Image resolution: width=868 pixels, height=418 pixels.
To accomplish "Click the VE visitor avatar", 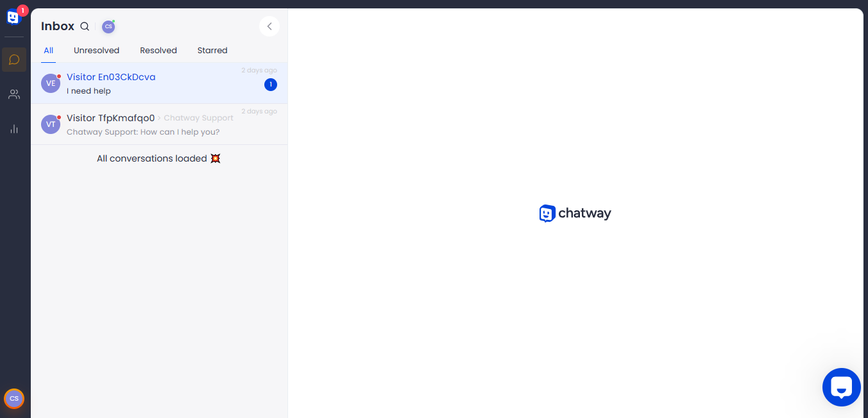I will (x=51, y=83).
